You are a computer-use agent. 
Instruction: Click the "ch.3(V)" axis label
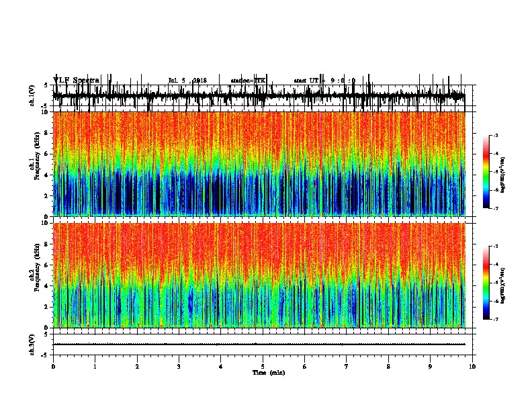point(32,345)
